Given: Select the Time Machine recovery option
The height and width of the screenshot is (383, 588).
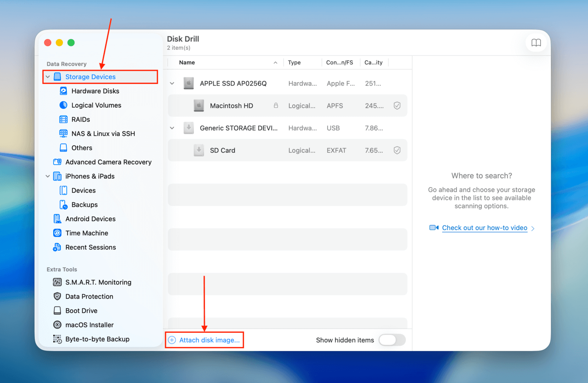Looking at the screenshot, I should point(87,233).
